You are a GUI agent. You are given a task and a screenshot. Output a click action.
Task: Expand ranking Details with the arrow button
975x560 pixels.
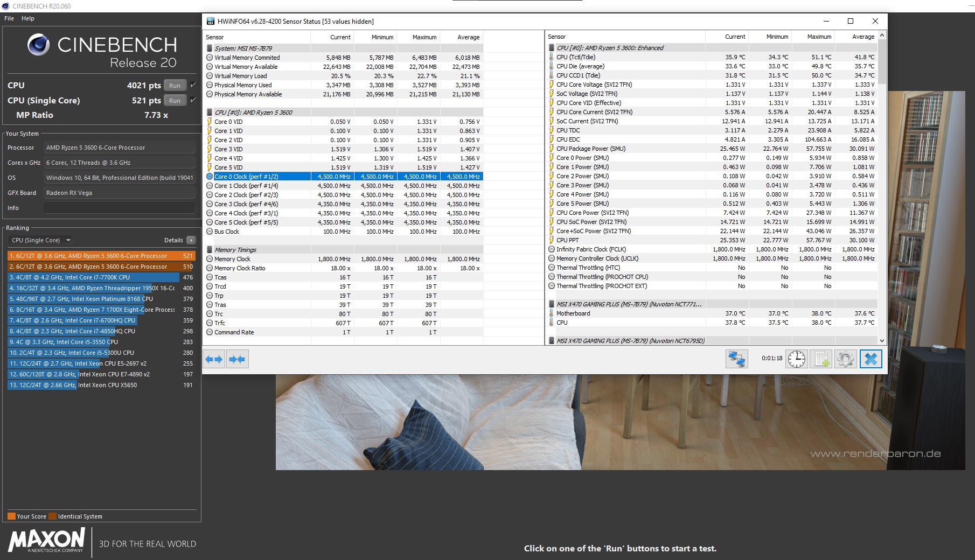point(191,240)
